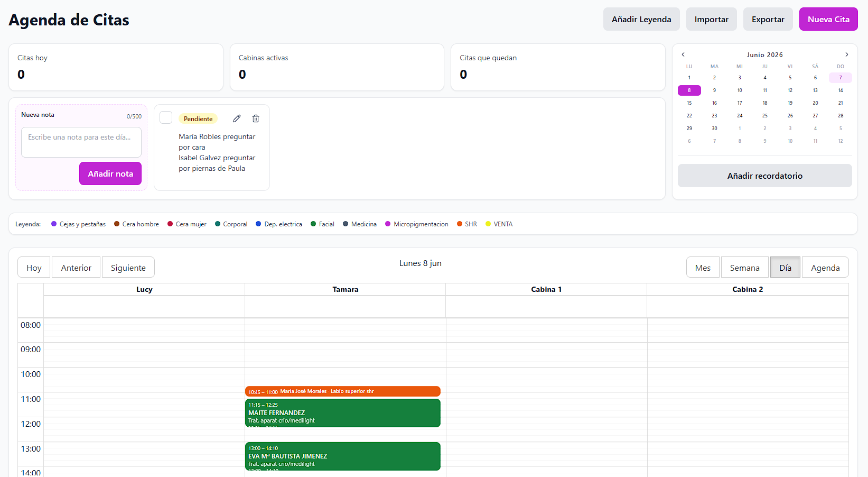
Task: Go to next month in mini calendar
Action: click(846, 54)
